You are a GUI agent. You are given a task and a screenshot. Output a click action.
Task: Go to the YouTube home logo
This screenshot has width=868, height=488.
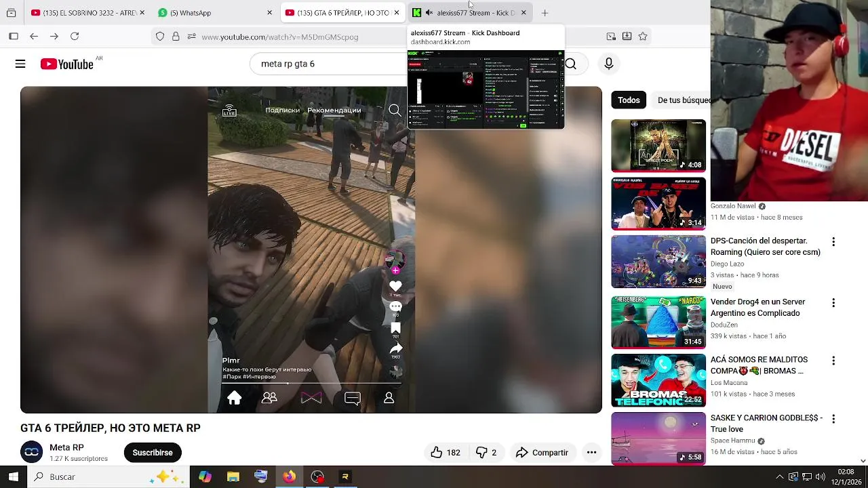(66, 64)
